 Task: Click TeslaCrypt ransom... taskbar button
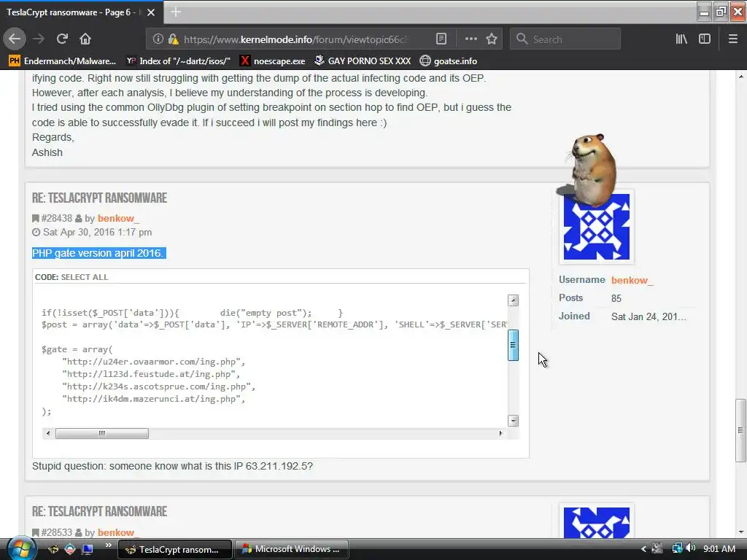click(x=174, y=549)
